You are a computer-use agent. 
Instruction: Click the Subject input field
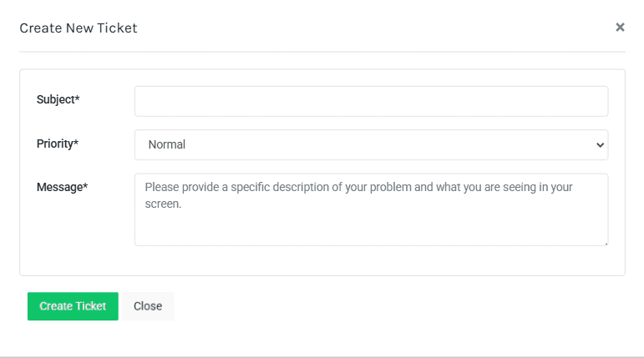coord(371,101)
